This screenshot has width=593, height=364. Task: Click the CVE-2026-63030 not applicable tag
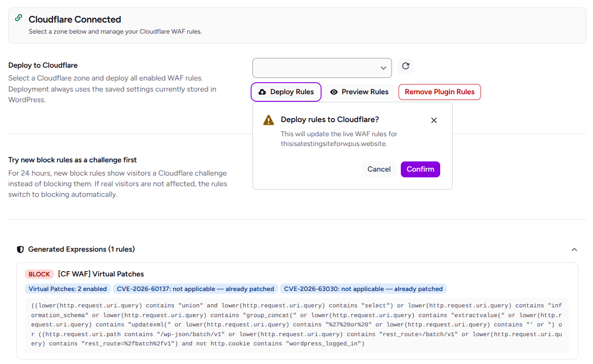[363, 289]
